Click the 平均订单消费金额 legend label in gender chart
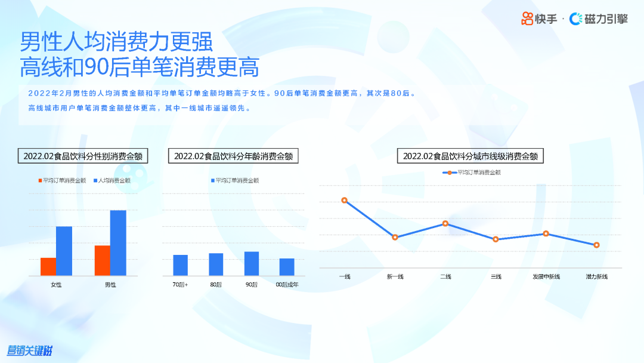The height and width of the screenshot is (363, 644). click(x=64, y=180)
